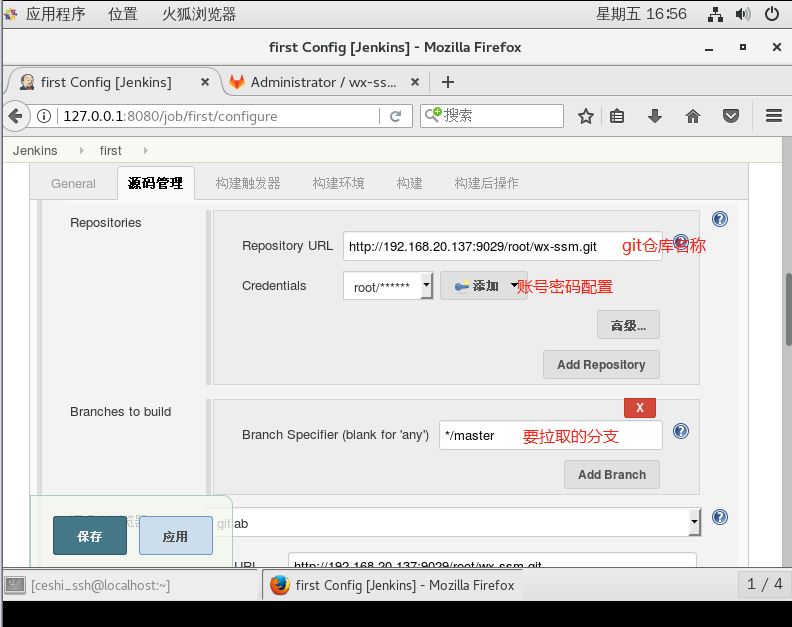Image resolution: width=792 pixels, height=627 pixels.
Task: Open Credentials root/****** dropdown
Action: (x=388, y=286)
